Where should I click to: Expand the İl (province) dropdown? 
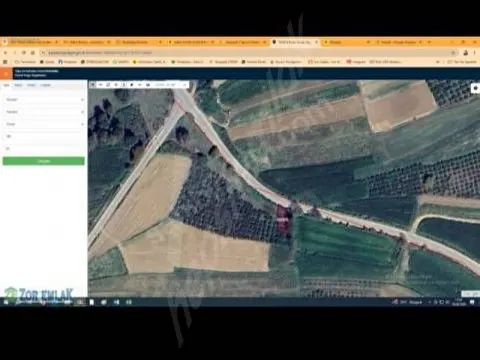click(x=44, y=100)
